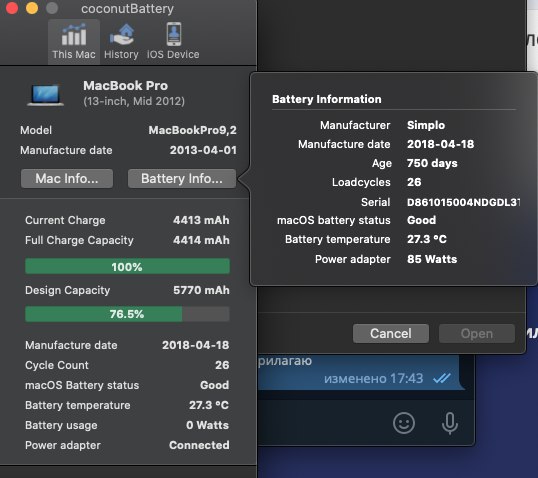Click the Cycle Count value 26
Image resolution: width=538 pixels, height=478 pixels.
222,365
